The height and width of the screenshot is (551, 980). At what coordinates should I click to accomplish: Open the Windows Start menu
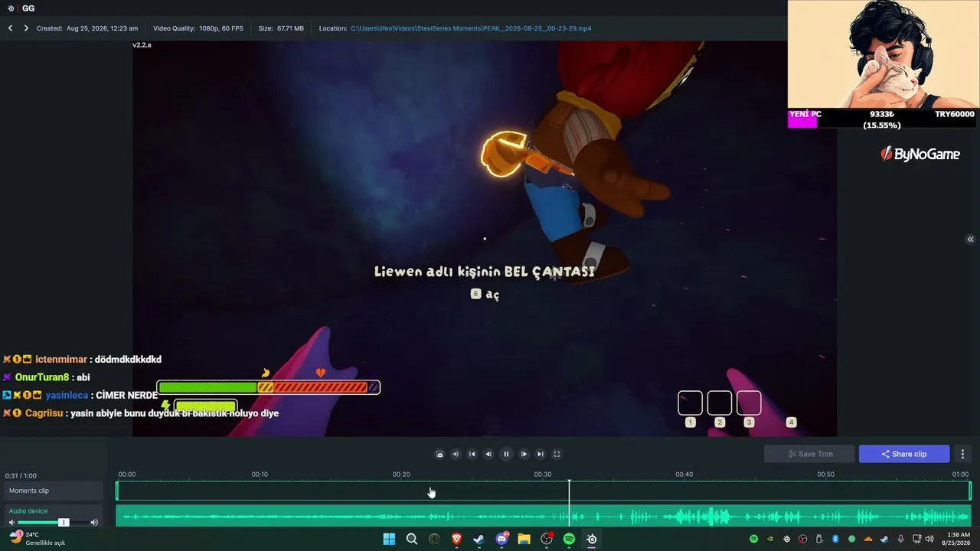[x=389, y=539]
